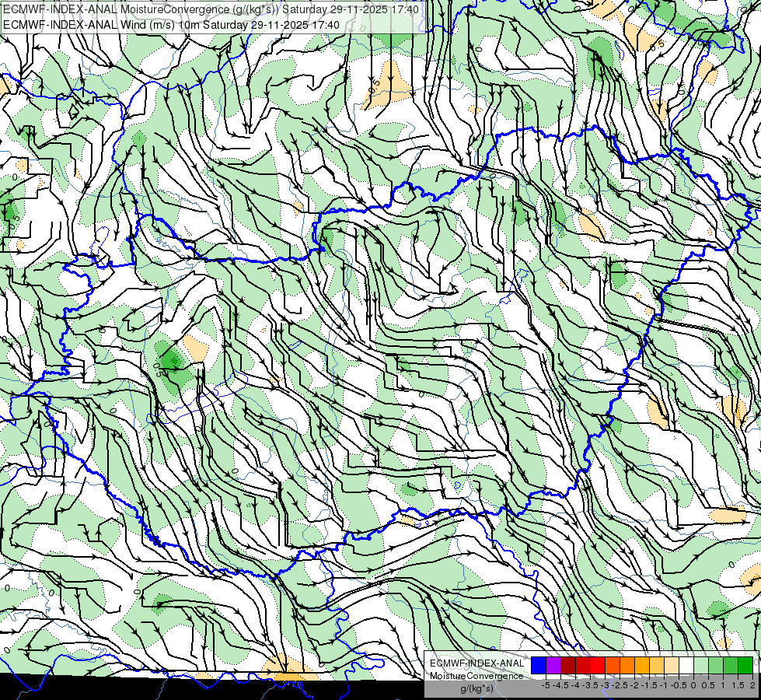This screenshot has height=700, width=761.
Task: Click legend label ECMWF-INDEX-ANAL
Action: (476, 663)
